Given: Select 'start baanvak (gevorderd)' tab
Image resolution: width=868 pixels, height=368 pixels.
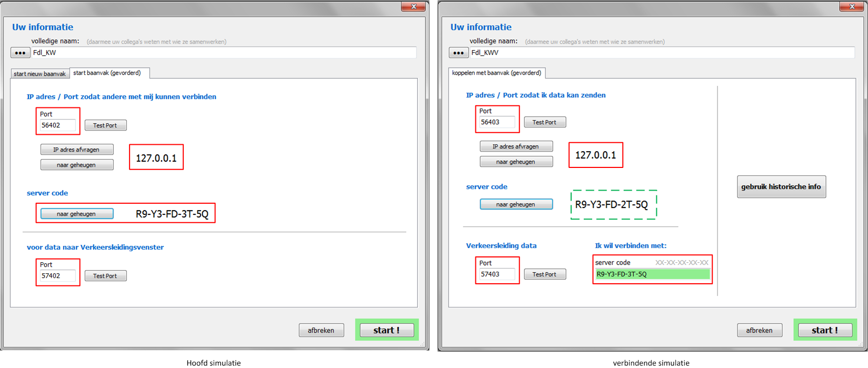Looking at the screenshot, I should click(107, 73).
